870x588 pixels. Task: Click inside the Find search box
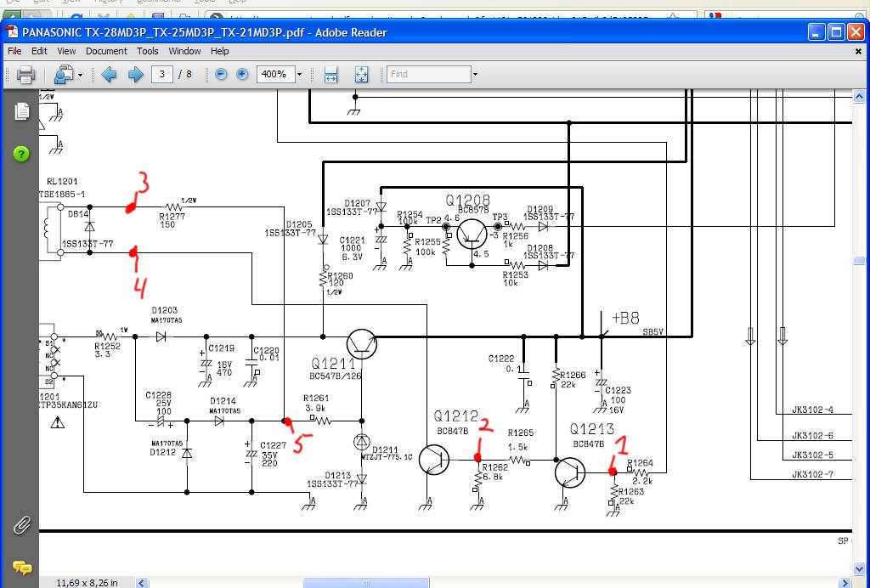[x=428, y=75]
